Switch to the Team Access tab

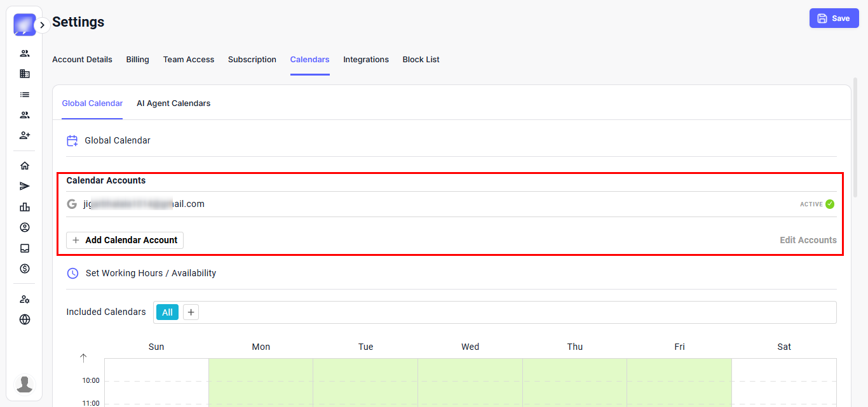pyautogui.click(x=189, y=60)
